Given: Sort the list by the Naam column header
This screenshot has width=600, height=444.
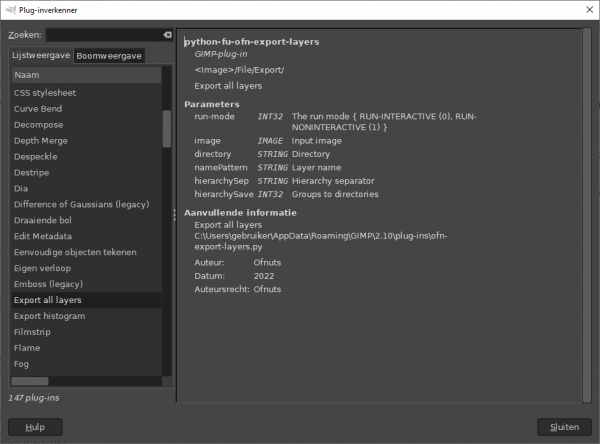Looking at the screenshot, I should click(x=86, y=75).
